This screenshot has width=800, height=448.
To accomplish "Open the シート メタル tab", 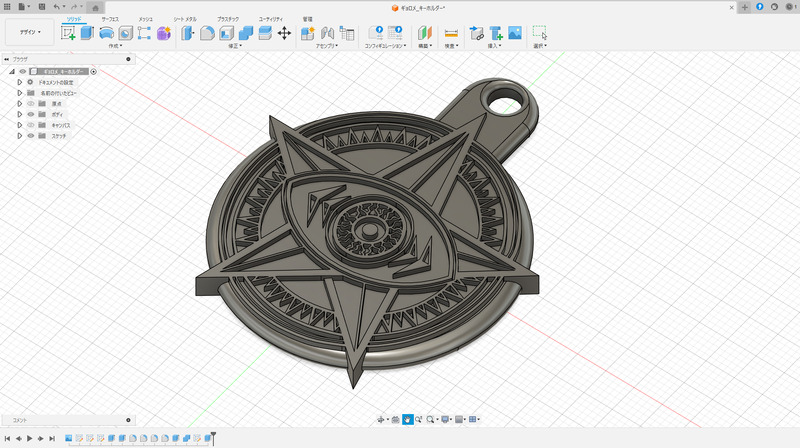I will (185, 19).
